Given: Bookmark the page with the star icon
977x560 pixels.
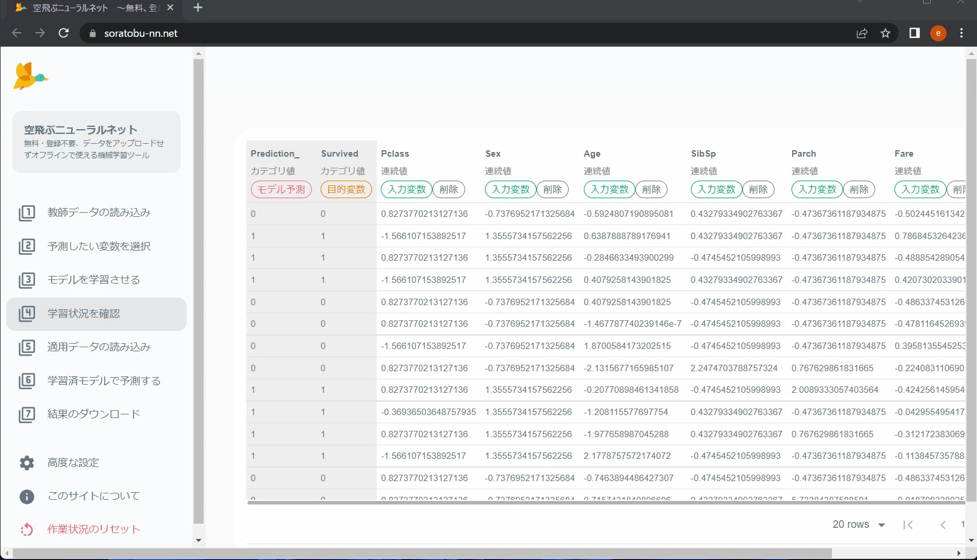Looking at the screenshot, I should (885, 33).
